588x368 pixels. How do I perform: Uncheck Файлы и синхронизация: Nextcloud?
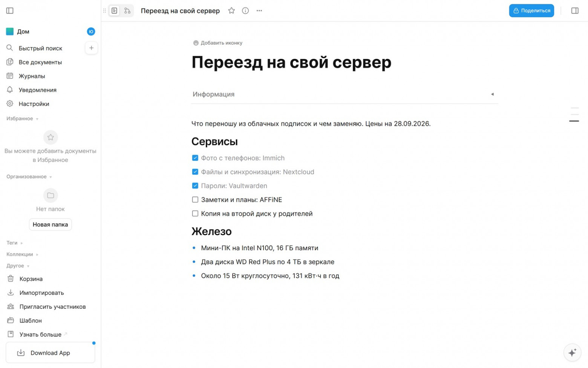(x=195, y=172)
